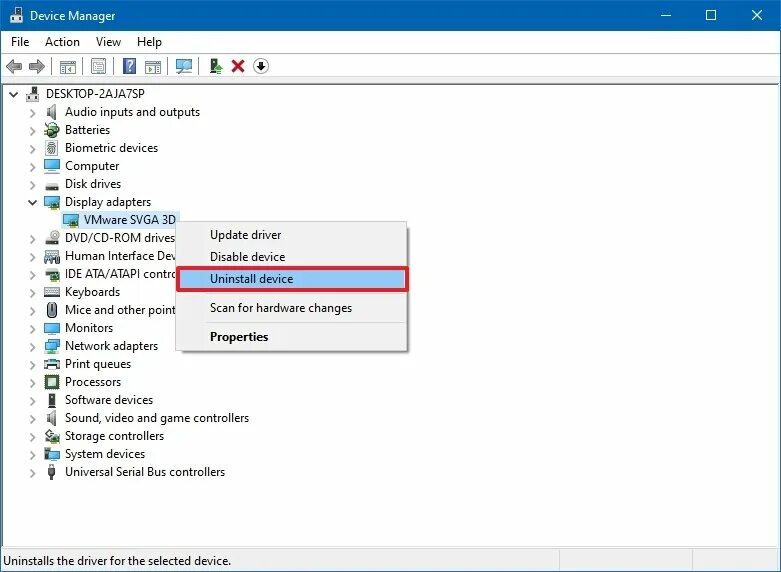Click the Batteries icon in tree
The image size is (781, 572).
(x=51, y=130)
